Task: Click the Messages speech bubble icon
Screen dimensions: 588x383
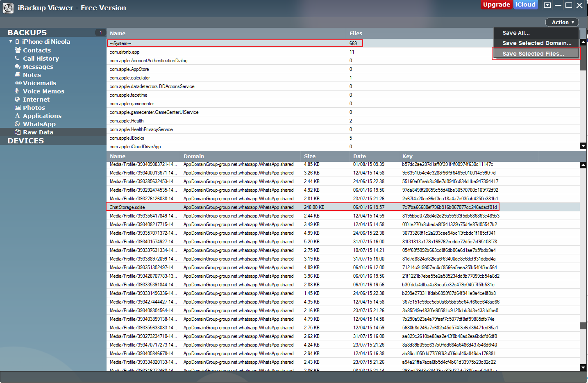Action: click(18, 66)
